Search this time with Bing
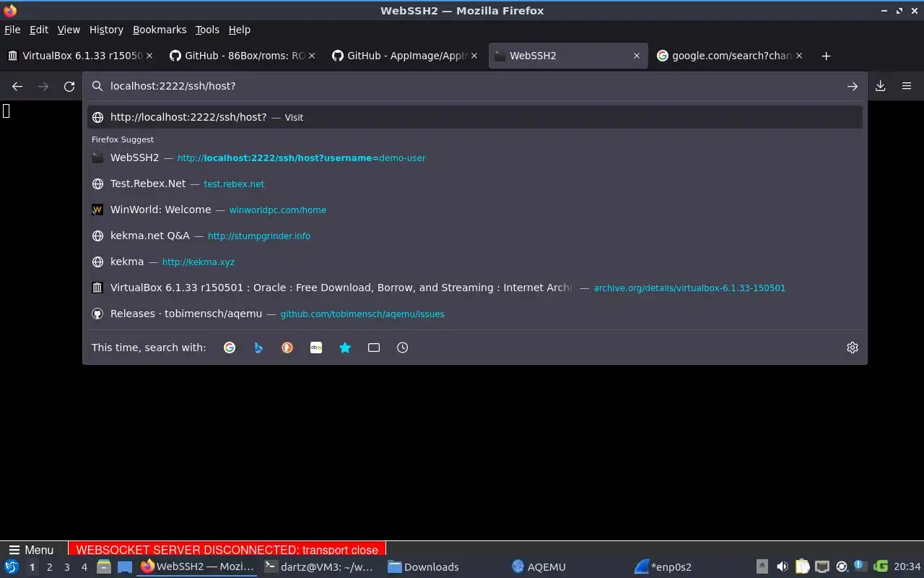The image size is (924, 578). [x=258, y=348]
